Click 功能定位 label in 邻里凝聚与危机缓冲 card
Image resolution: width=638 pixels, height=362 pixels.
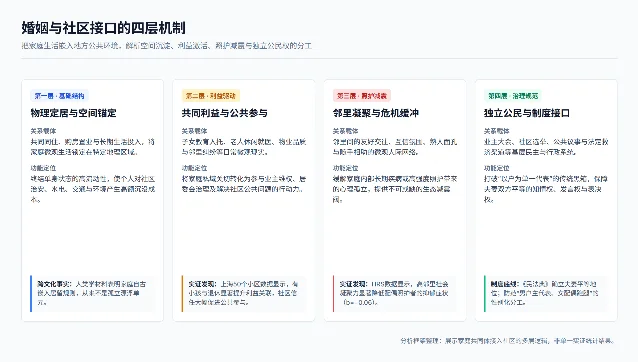(345, 168)
